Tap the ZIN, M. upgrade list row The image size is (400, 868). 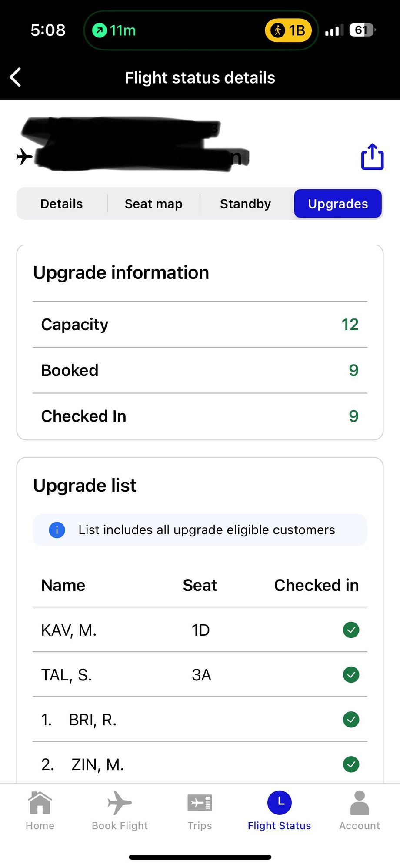(x=200, y=764)
